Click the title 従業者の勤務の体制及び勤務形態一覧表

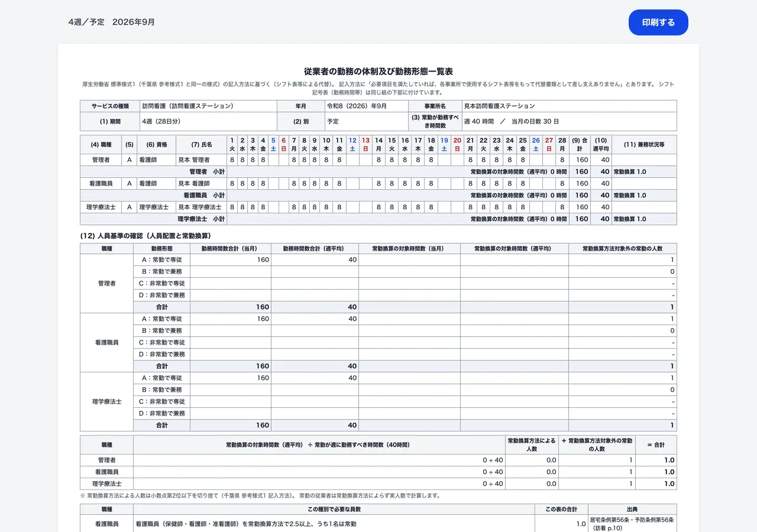pyautogui.click(x=378, y=72)
